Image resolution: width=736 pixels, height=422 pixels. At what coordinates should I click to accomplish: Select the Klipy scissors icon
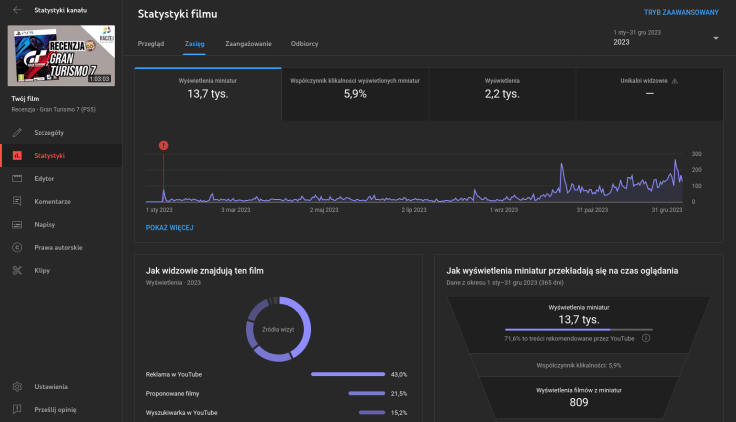(17, 270)
